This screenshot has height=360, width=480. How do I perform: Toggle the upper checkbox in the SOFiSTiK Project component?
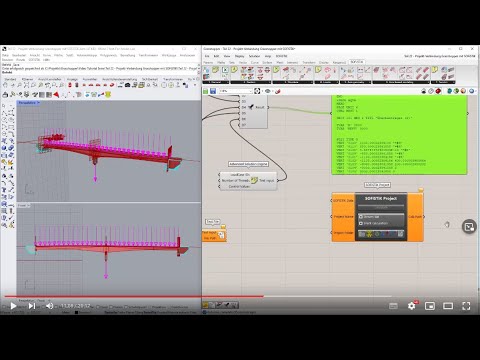tap(361, 217)
